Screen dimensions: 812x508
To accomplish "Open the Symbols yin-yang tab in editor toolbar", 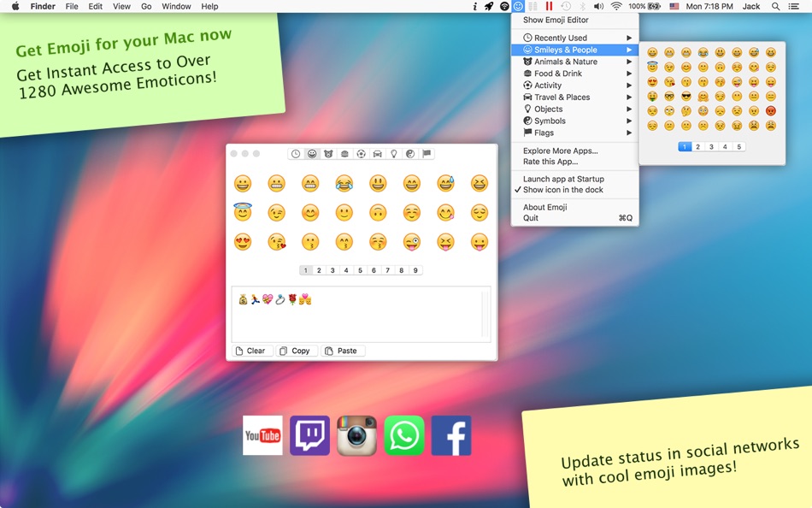I will [x=410, y=154].
